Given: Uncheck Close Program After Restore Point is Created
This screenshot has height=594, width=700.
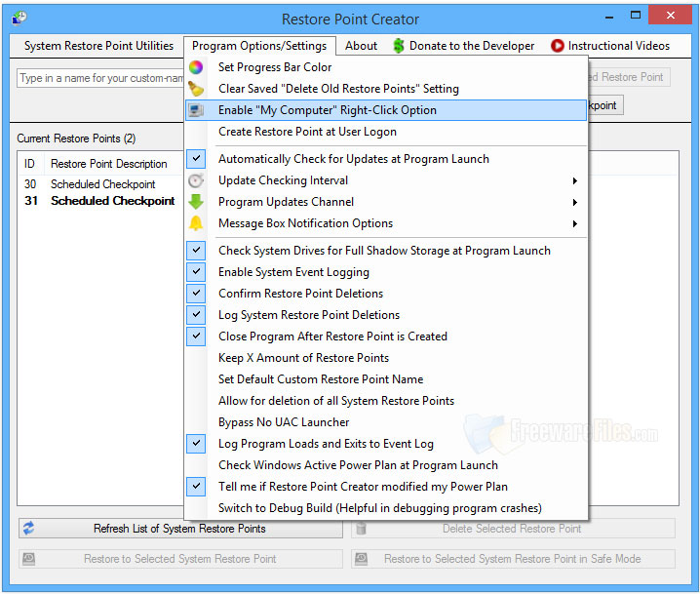Looking at the screenshot, I should tap(386, 337).
